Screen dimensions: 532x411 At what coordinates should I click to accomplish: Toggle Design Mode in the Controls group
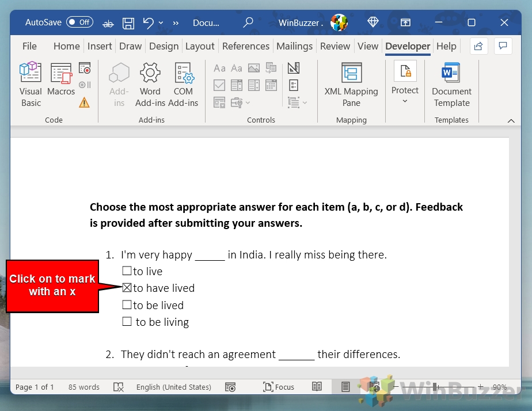pos(294,67)
